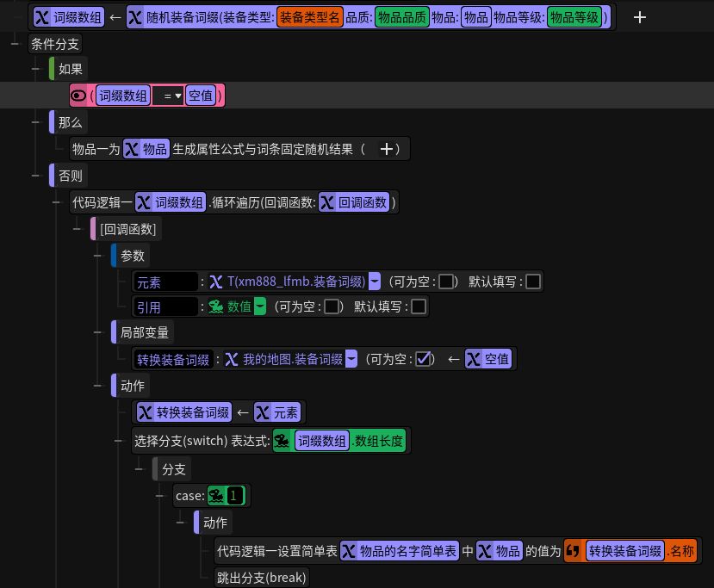
Task: Click the 回调函数 argument chip
Action: (x=354, y=202)
